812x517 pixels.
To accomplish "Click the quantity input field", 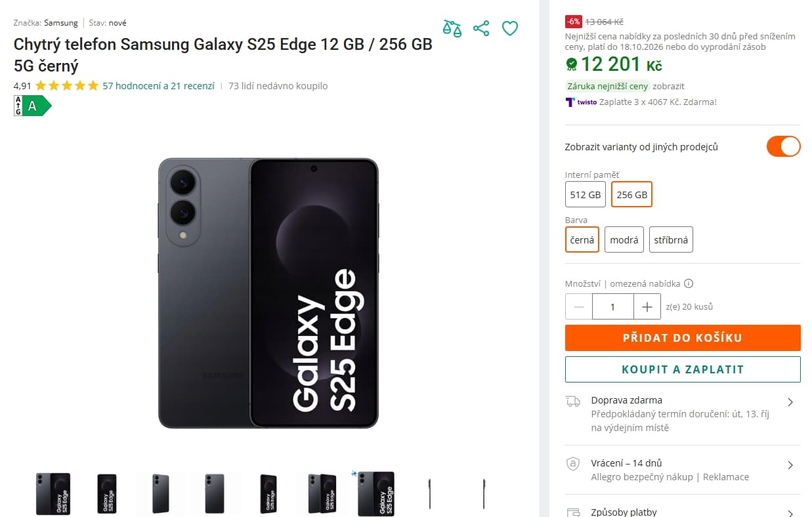I will pyautogui.click(x=613, y=306).
